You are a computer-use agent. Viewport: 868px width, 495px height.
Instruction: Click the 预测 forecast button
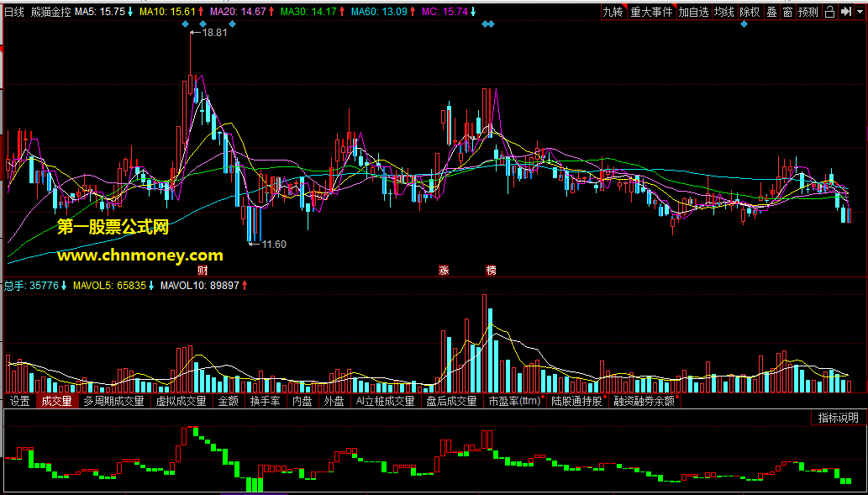(x=808, y=12)
